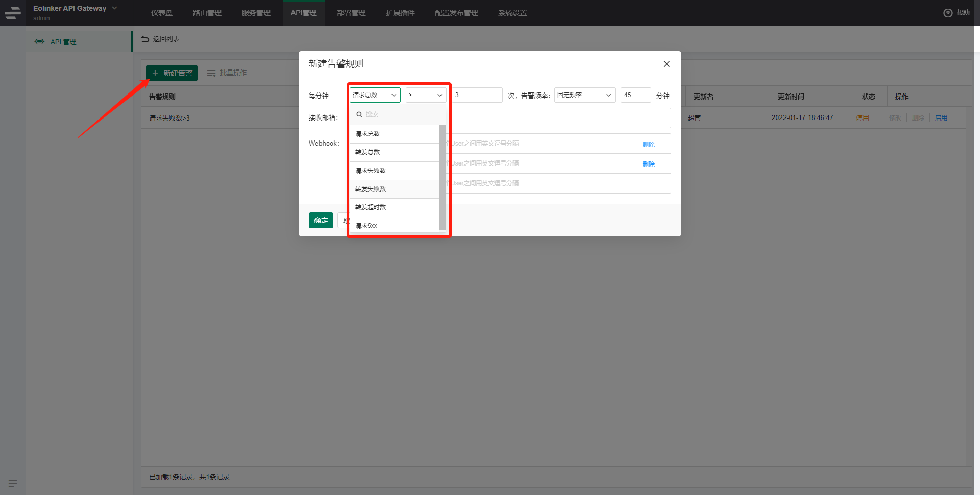Expand the Eolinker API Gateway workspace chevron
Viewport: 980px width, 495px height.
(x=115, y=8)
